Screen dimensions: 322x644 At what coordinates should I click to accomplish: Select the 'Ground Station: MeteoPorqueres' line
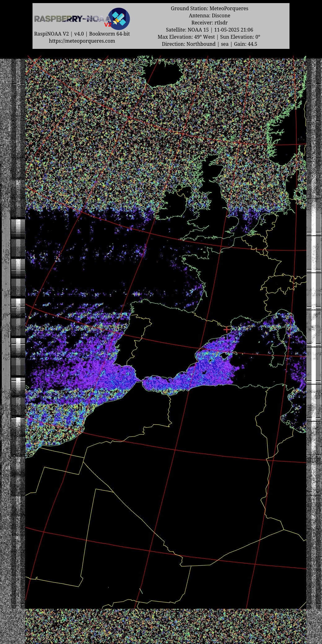(x=209, y=8)
